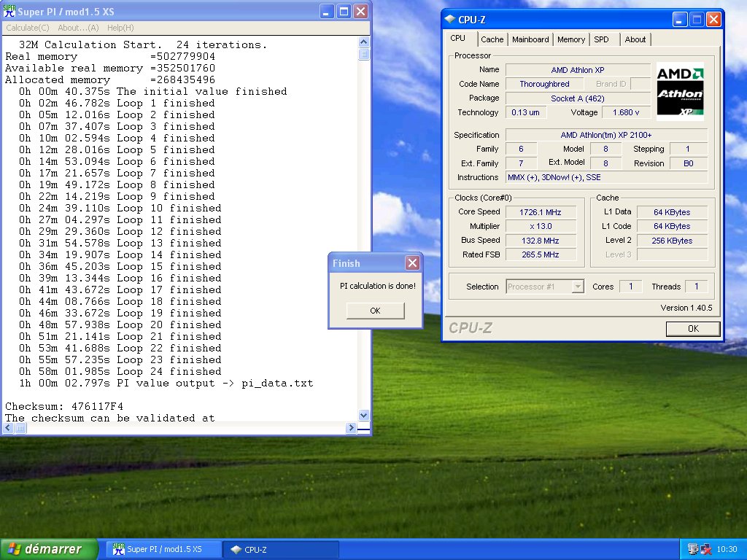The width and height of the screenshot is (747, 560).
Task: Click the Socket A (462) package field
Action: tap(578, 98)
